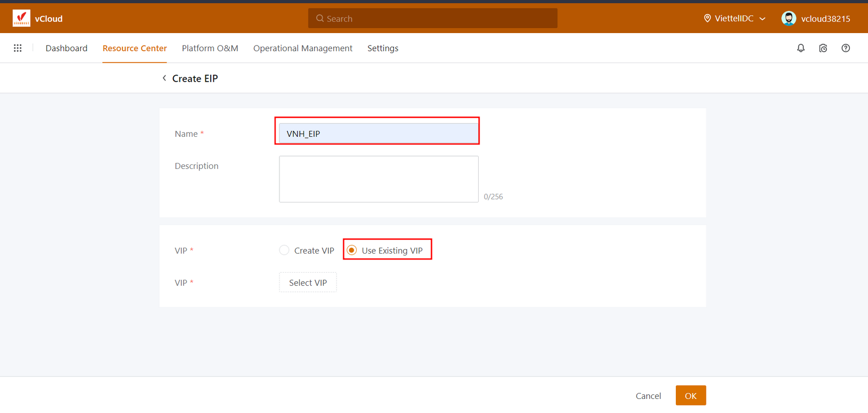The height and width of the screenshot is (413, 868).
Task: Click the help question mark icon
Action: tap(845, 48)
